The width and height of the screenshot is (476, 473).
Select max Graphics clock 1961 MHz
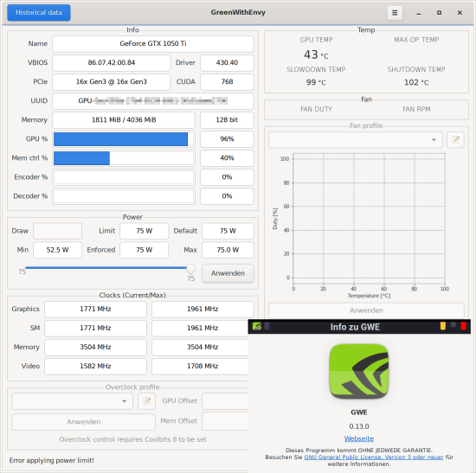coord(203,310)
